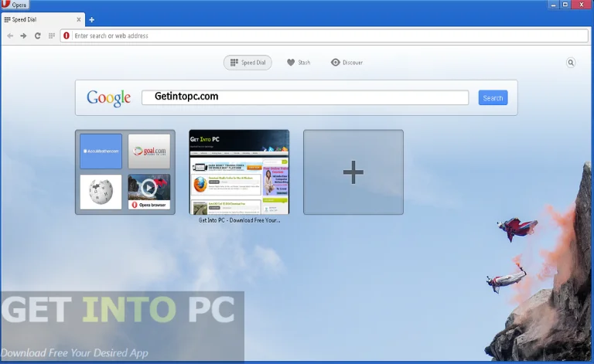The image size is (594, 364).
Task: Close the Speed Dial tab
Action: [x=79, y=19]
